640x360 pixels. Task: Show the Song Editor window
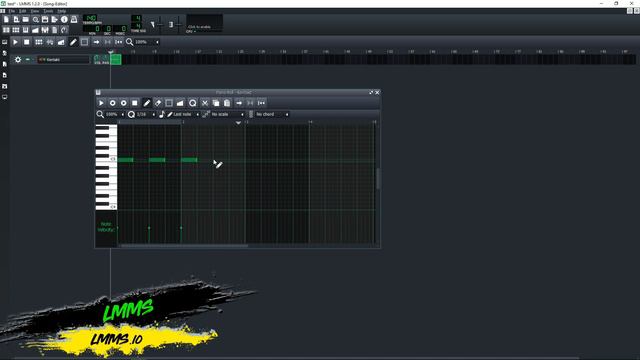tap(6, 30)
